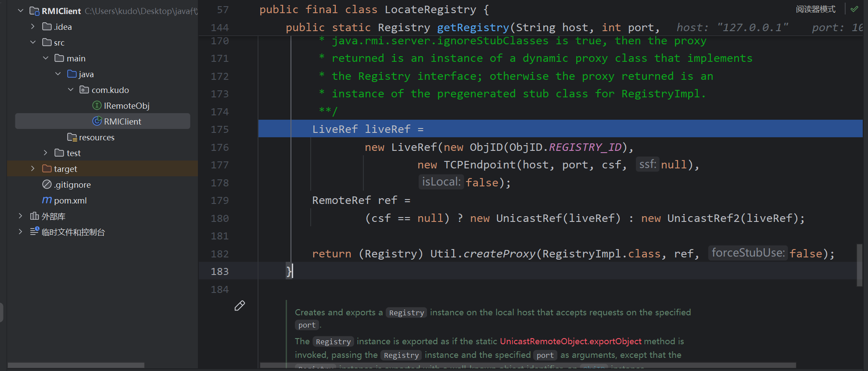Click the createProxy method call
This screenshot has height=371, width=868.
coord(499,254)
